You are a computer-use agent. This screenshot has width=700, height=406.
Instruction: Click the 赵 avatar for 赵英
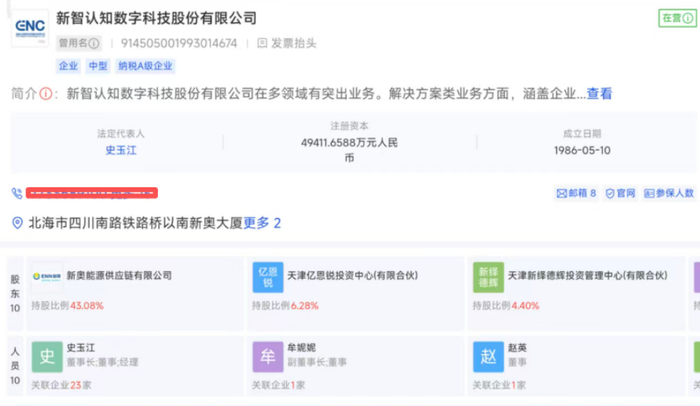(x=488, y=356)
